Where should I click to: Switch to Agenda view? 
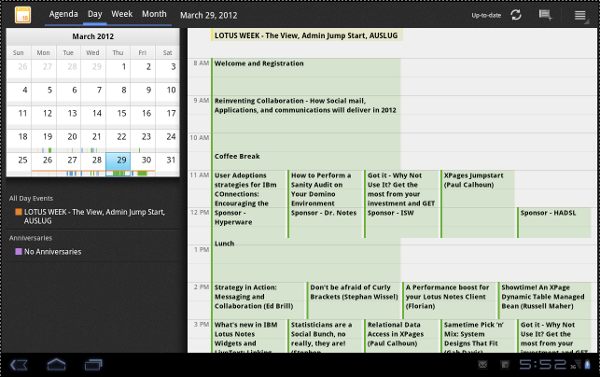coord(64,14)
